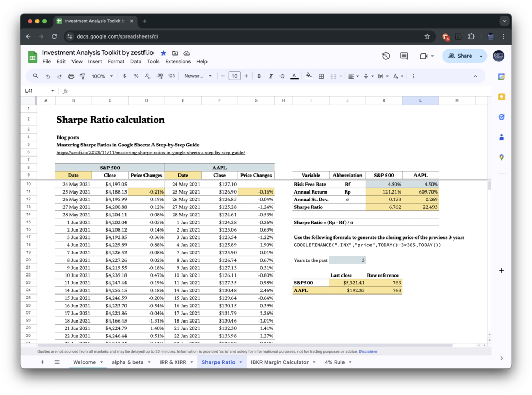Star the Investment Analysis Toolkit document
Image resolution: width=532 pixels, height=395 pixels.
point(163,53)
